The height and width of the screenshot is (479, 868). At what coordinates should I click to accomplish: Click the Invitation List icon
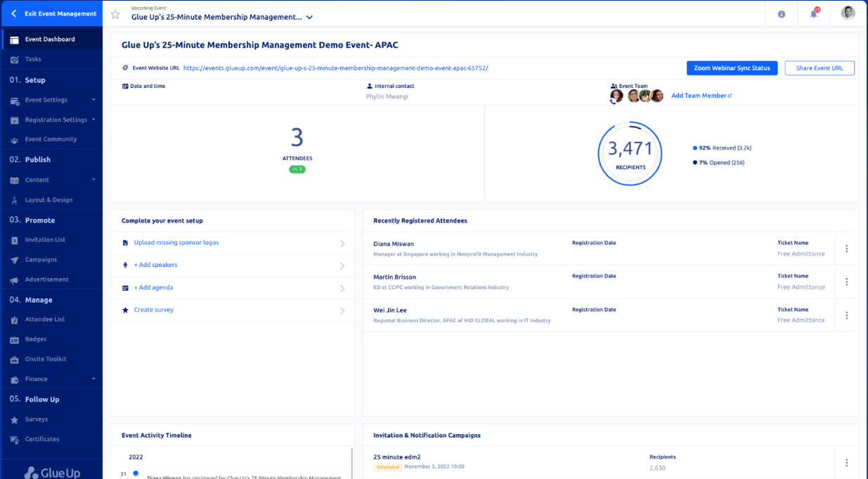pos(14,240)
